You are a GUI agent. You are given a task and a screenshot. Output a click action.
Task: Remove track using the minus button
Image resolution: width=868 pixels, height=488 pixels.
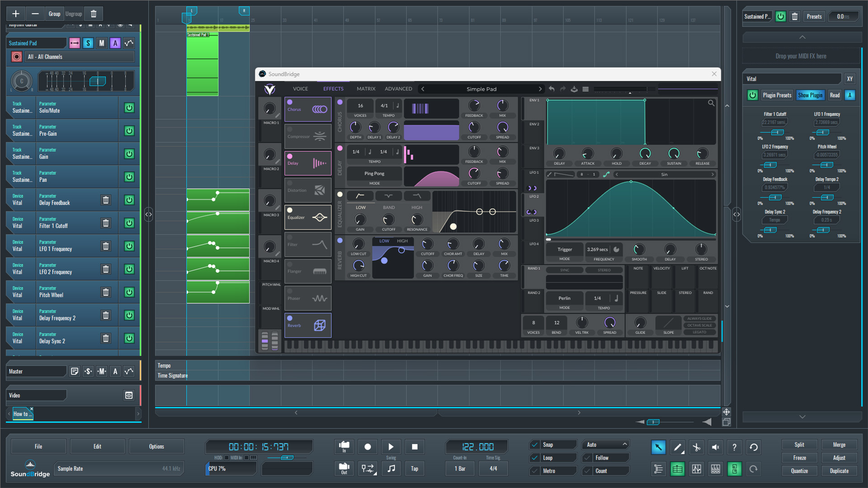coord(35,14)
